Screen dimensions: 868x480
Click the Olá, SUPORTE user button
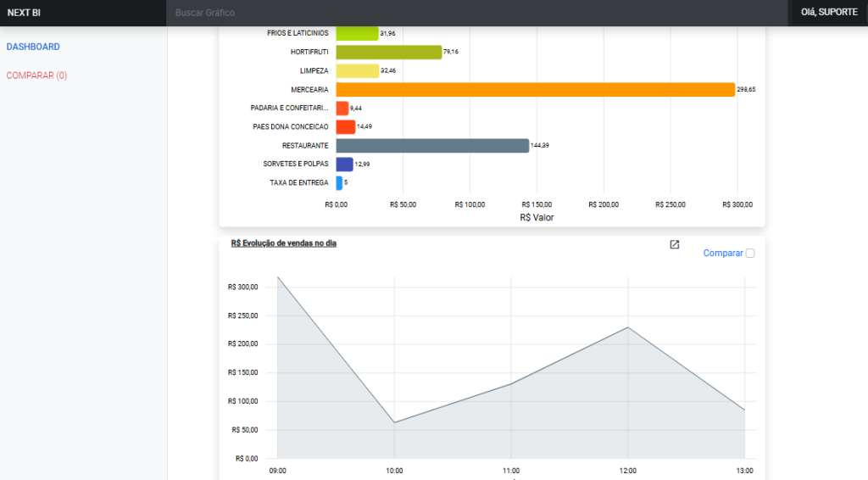coord(828,13)
